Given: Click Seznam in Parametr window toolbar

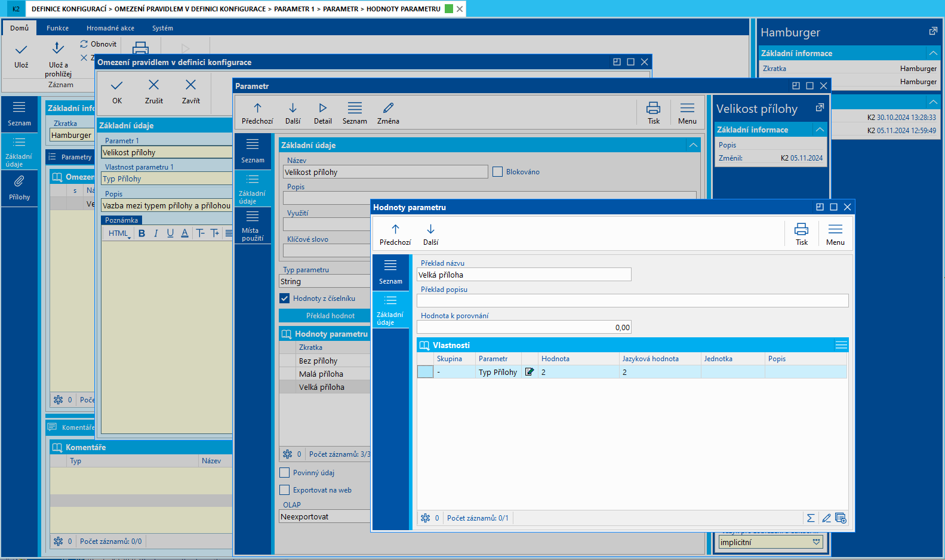Looking at the screenshot, I should pyautogui.click(x=355, y=113).
